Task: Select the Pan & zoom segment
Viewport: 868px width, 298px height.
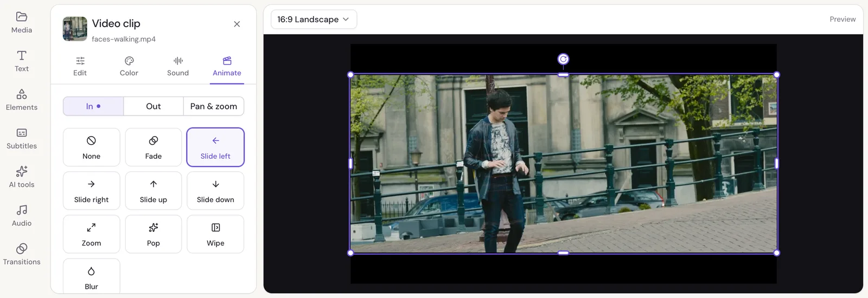Action: pos(214,106)
